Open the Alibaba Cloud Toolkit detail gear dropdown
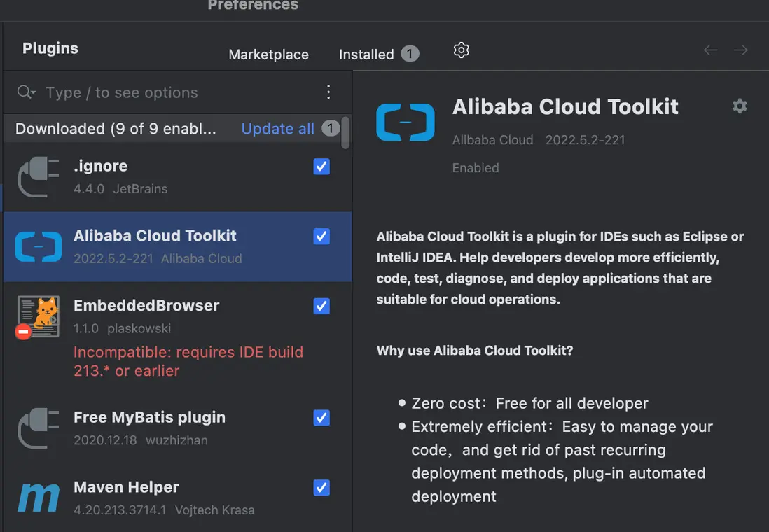 (x=740, y=106)
